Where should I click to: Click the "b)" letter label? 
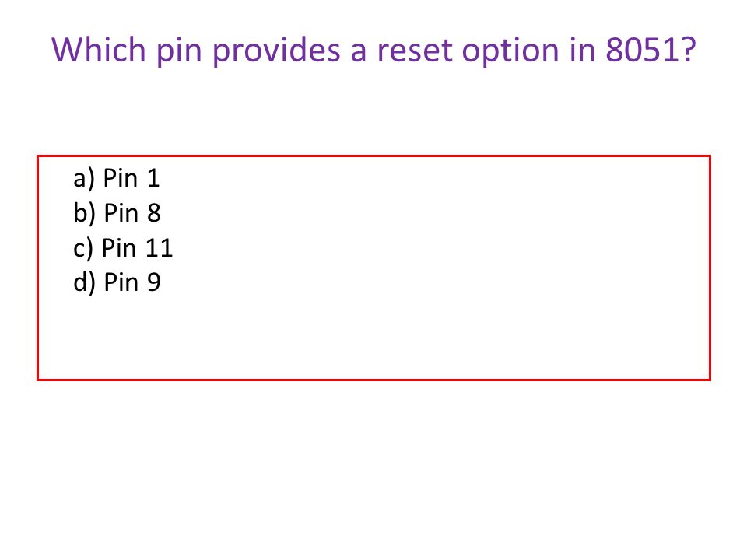[84, 213]
